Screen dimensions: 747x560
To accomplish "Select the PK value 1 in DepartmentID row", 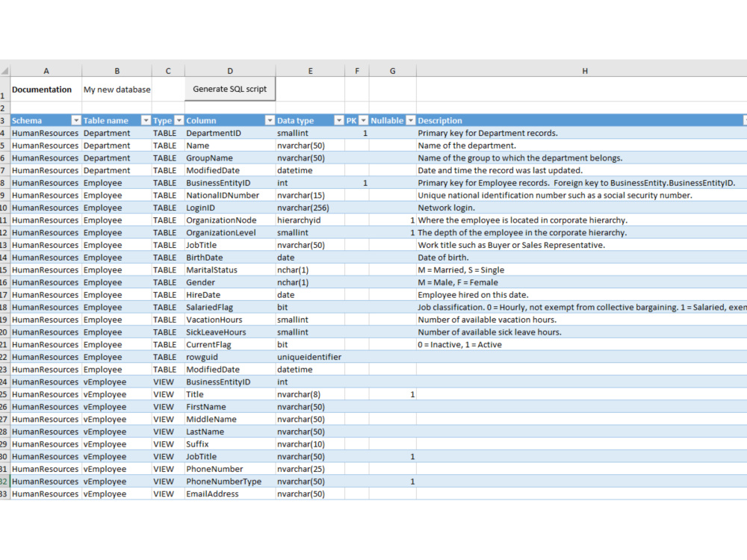I will pyautogui.click(x=357, y=133).
